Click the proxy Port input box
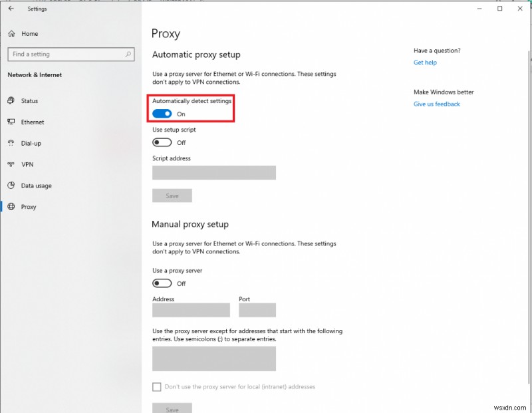Screen dimensions: 532x413 (257, 309)
